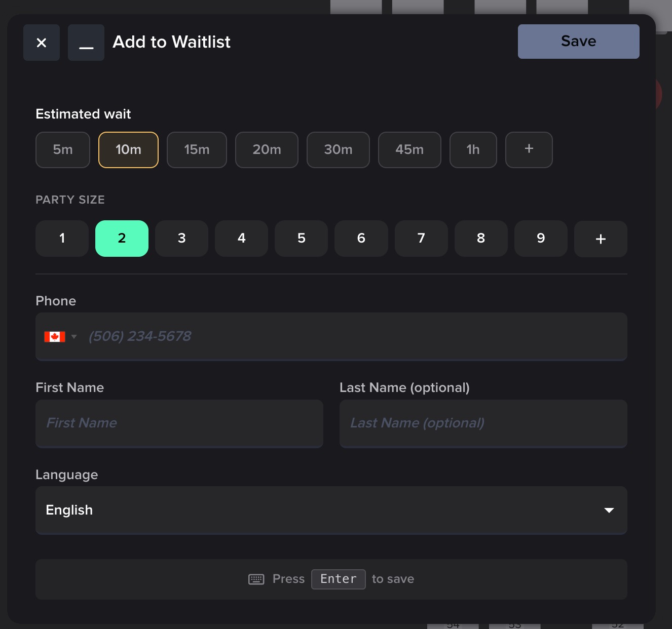The height and width of the screenshot is (629, 672).
Task: Click the Save button
Action: 578,42
